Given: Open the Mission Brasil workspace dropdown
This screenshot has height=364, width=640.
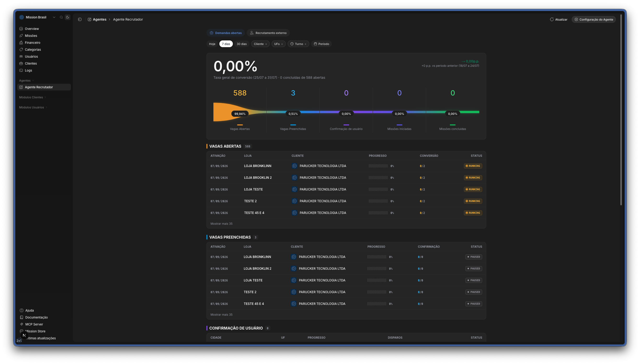Looking at the screenshot, I should pyautogui.click(x=38, y=17).
